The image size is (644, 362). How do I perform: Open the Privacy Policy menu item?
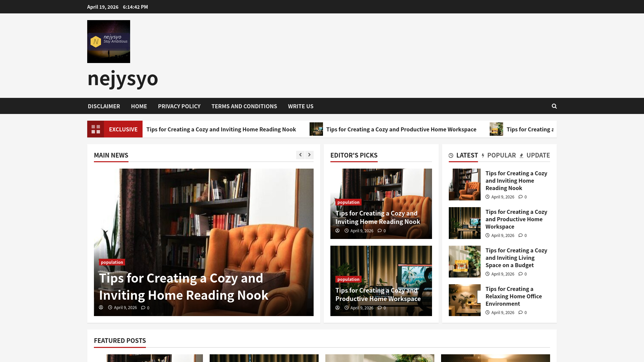179,106
